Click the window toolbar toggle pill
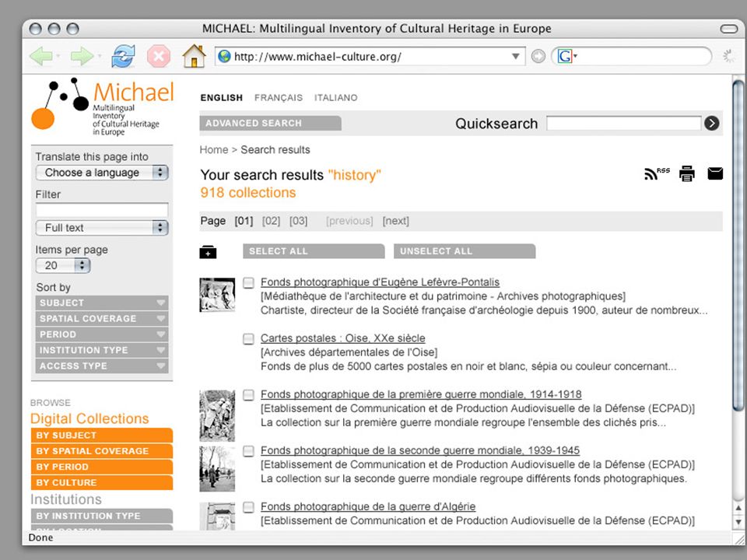Viewport: 747px width, 560px height. click(728, 29)
